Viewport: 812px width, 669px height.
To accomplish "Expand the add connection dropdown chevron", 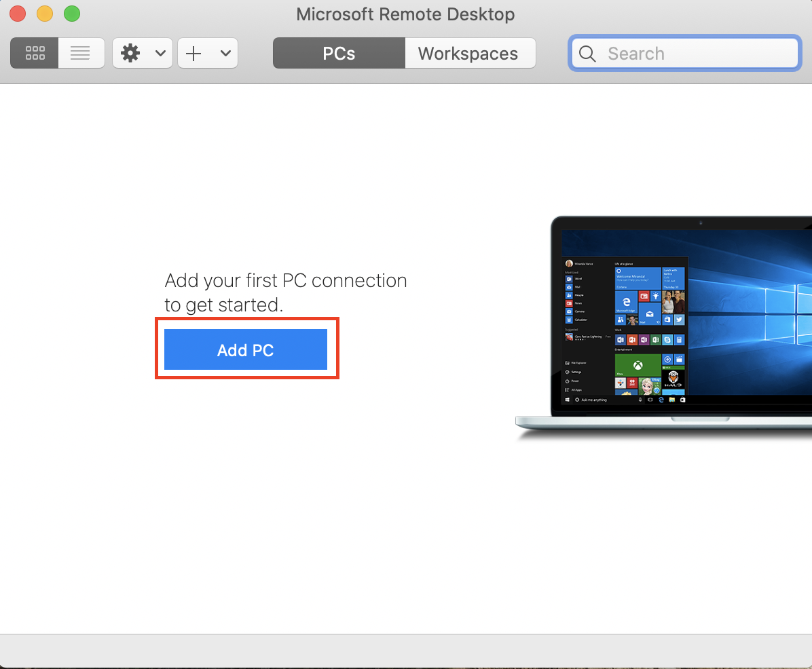I will coord(226,53).
